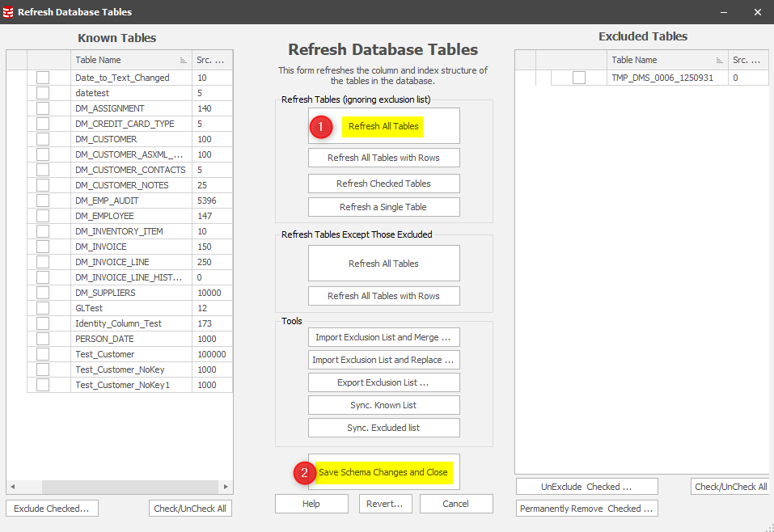
Task: Click Permanently Remove Checked button
Action: [x=586, y=509]
